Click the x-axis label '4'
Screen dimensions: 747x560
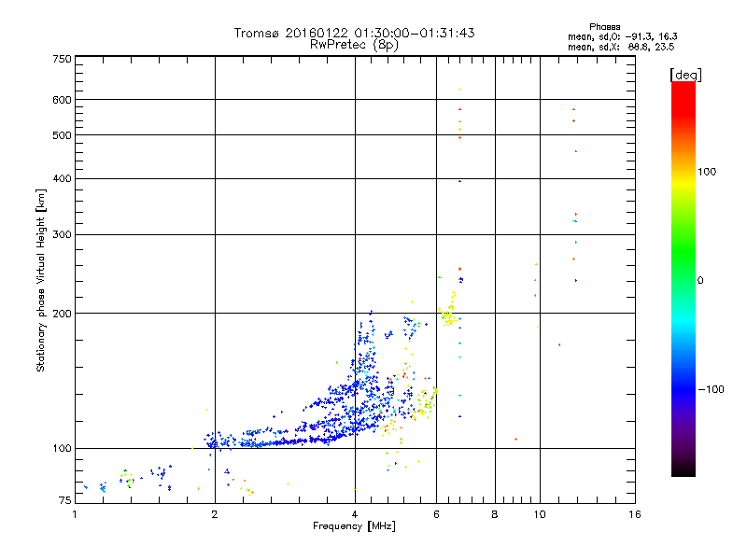(355, 514)
